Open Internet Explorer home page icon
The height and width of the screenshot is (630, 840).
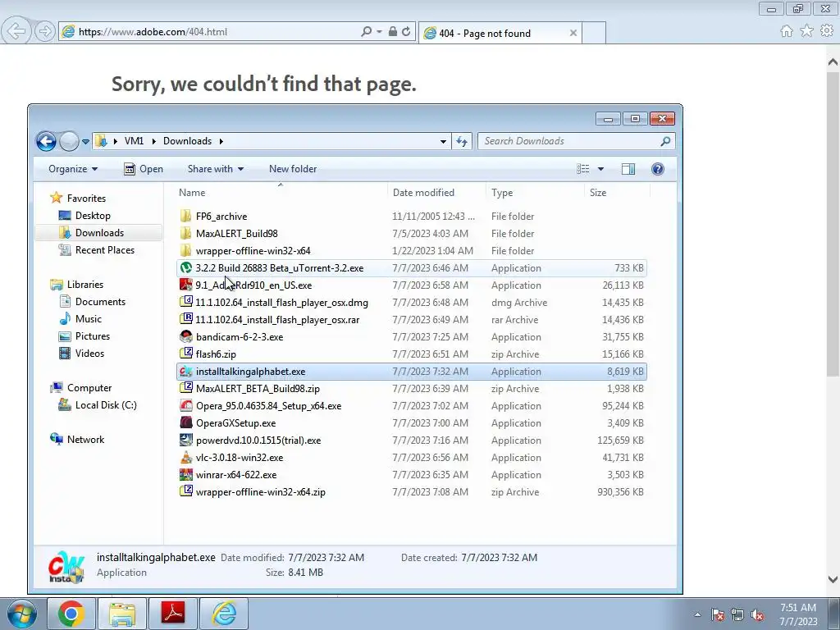[x=787, y=31]
